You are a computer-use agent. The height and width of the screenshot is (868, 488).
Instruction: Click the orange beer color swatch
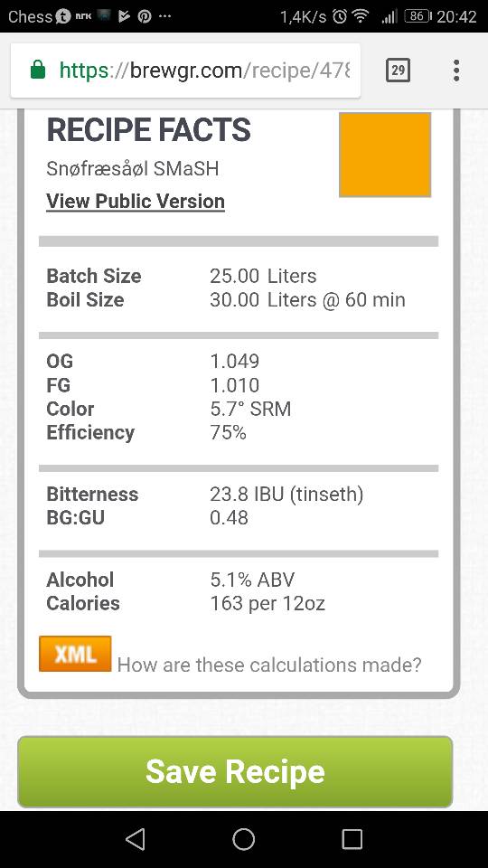click(x=385, y=155)
